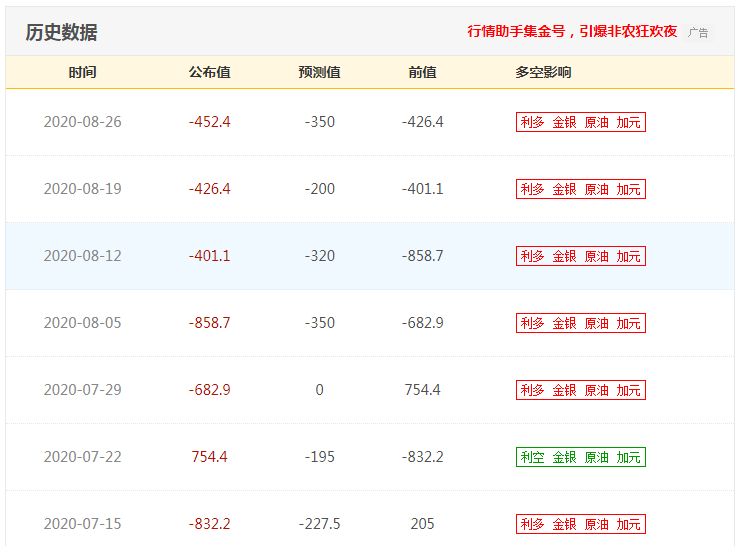
Task: Click forecast value -350 in 2020-08-05 row
Action: [319, 322]
